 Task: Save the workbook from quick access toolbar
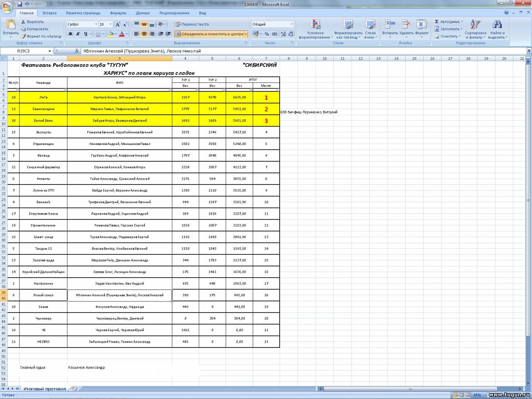pyautogui.click(x=20, y=4)
